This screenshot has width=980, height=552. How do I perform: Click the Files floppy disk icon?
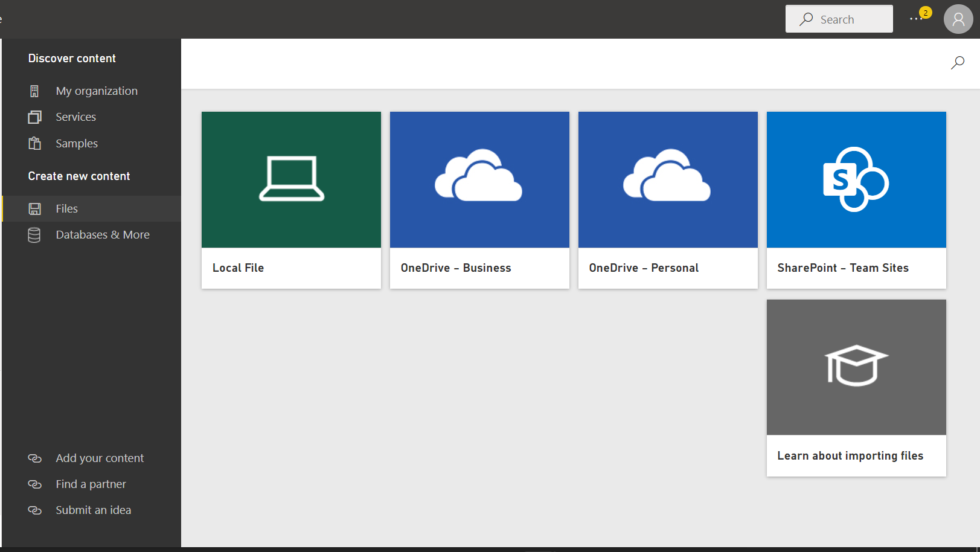35,209
